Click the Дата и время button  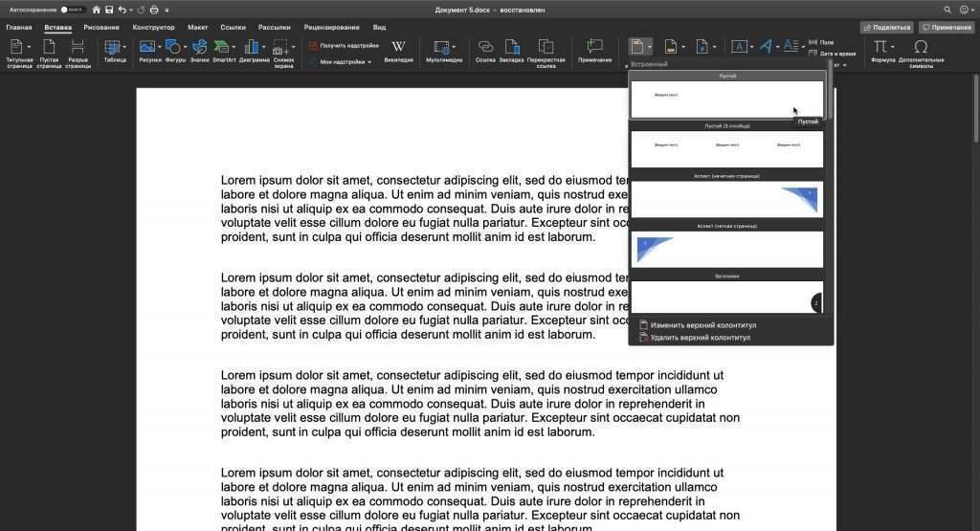(832, 54)
